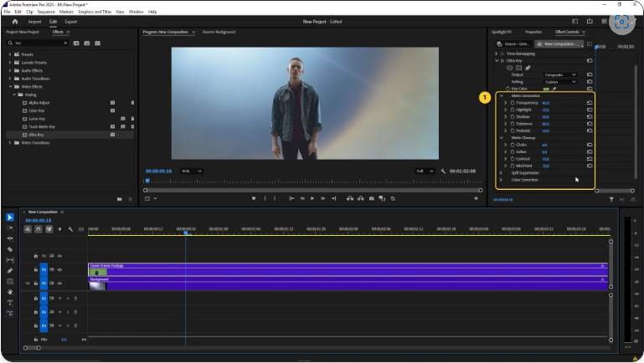Select the Selection tool in the toolbar
644x363 pixels.
coord(10,217)
